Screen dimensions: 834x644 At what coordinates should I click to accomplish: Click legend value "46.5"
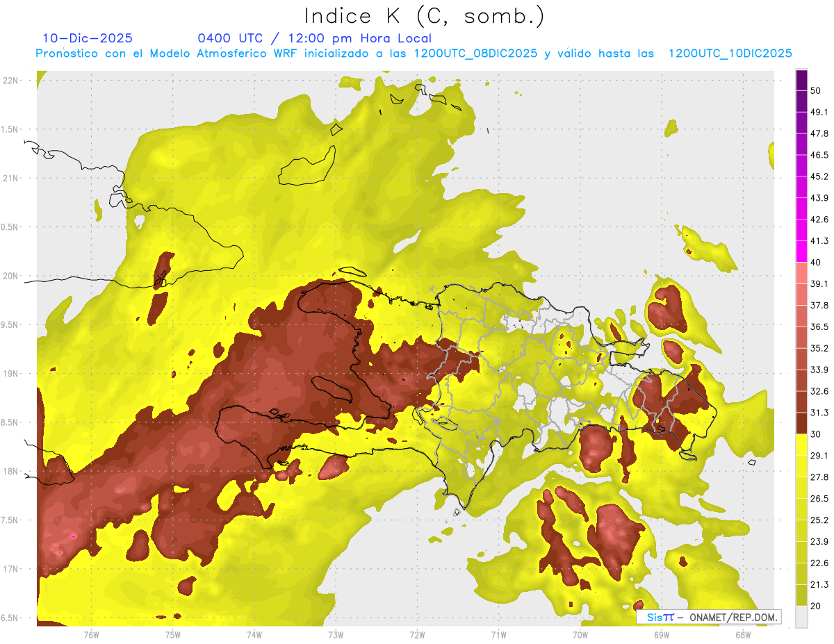(819, 155)
